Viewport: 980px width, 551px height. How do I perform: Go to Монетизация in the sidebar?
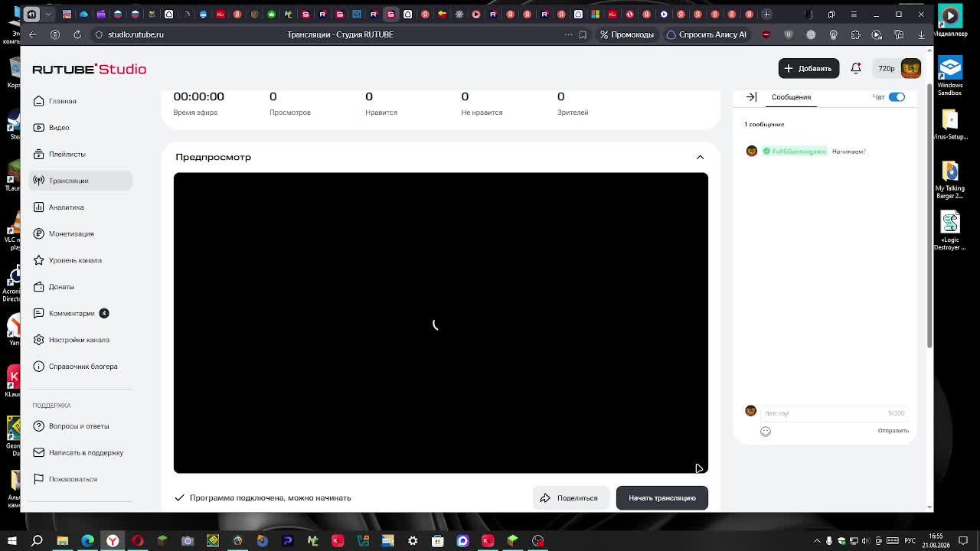(80, 233)
